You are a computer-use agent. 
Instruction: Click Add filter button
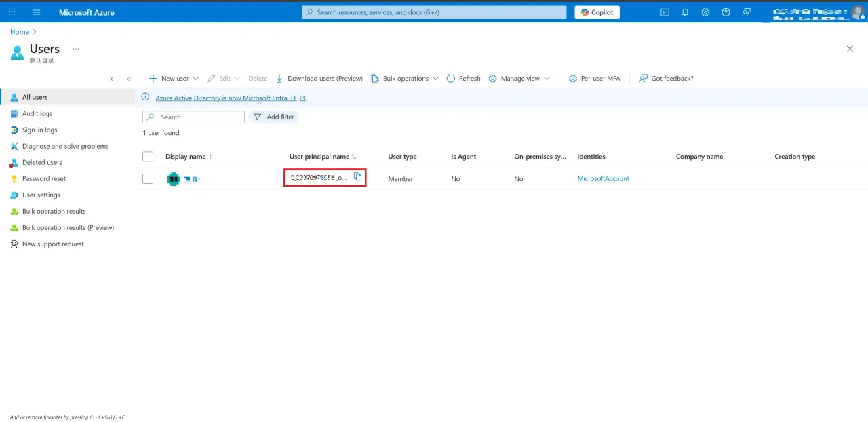274,117
